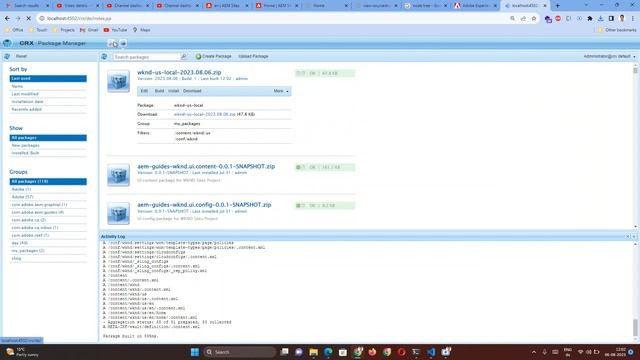640x360 pixels.
Task: Click the green Create Package plus icon
Action: click(198, 56)
